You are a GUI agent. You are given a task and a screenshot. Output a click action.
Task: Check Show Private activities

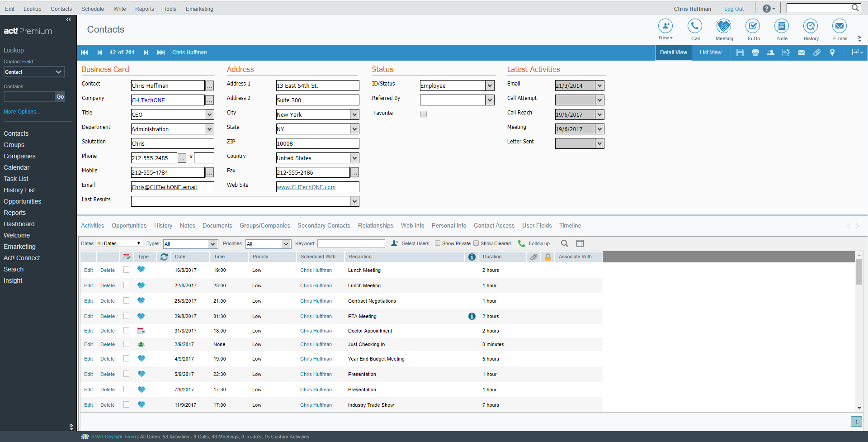(x=438, y=243)
